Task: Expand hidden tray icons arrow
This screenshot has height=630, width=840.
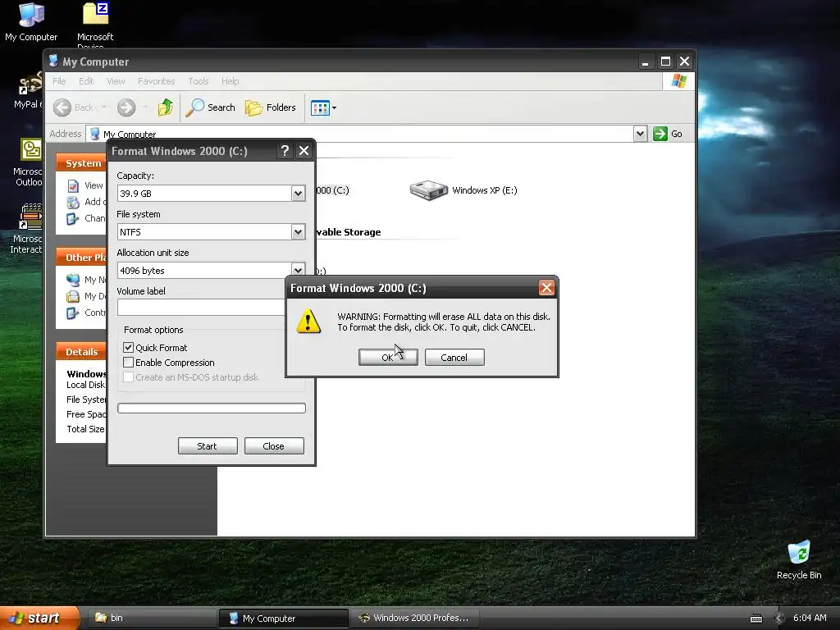Action: pyautogui.click(x=779, y=619)
